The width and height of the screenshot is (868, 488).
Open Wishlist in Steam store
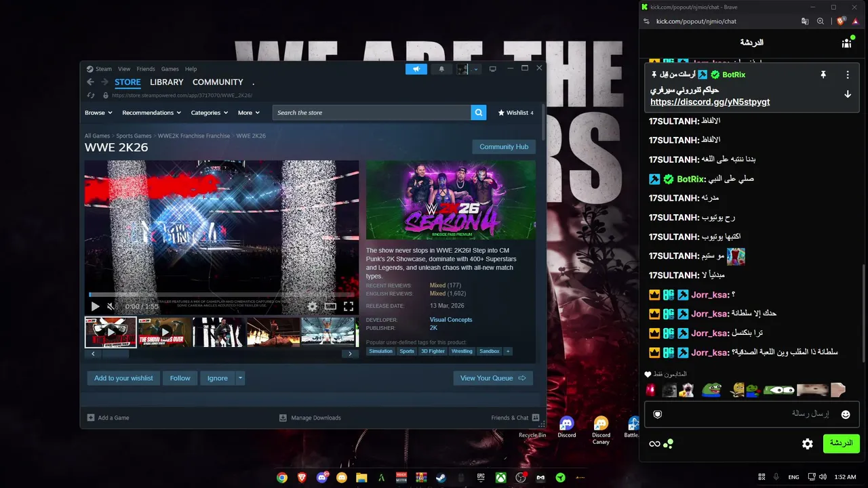(516, 113)
